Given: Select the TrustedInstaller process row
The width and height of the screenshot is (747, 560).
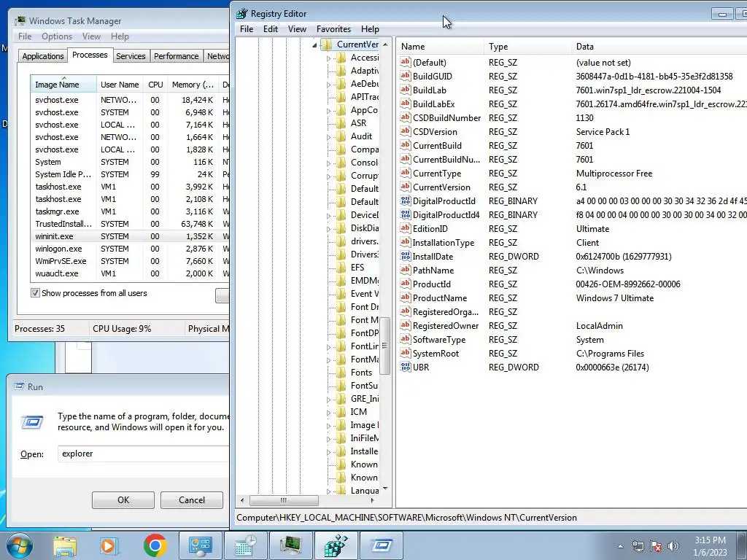Looking at the screenshot, I should pyautogui.click(x=130, y=224).
